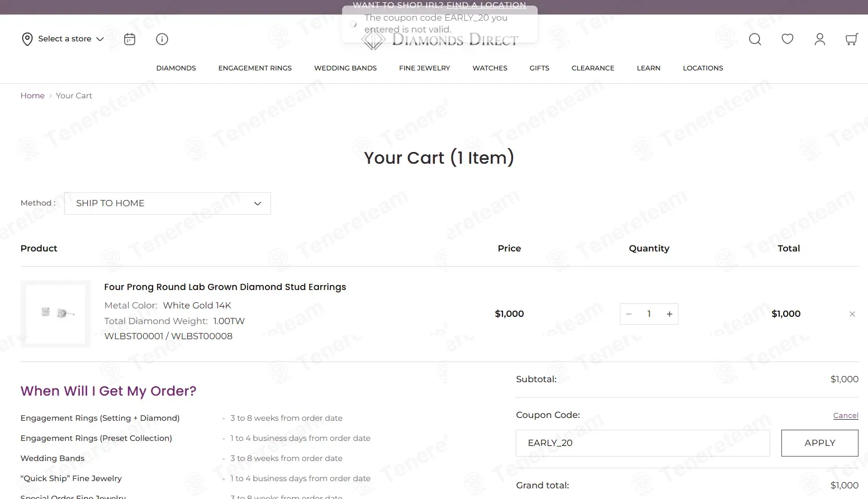Screen dimensions: 868x499
Task: Open the Locations menu
Action: (703, 68)
